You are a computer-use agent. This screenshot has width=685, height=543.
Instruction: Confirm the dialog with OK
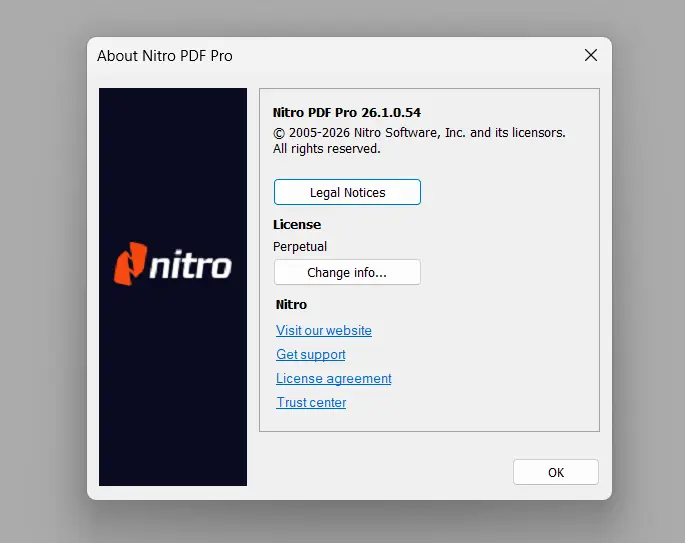click(556, 472)
